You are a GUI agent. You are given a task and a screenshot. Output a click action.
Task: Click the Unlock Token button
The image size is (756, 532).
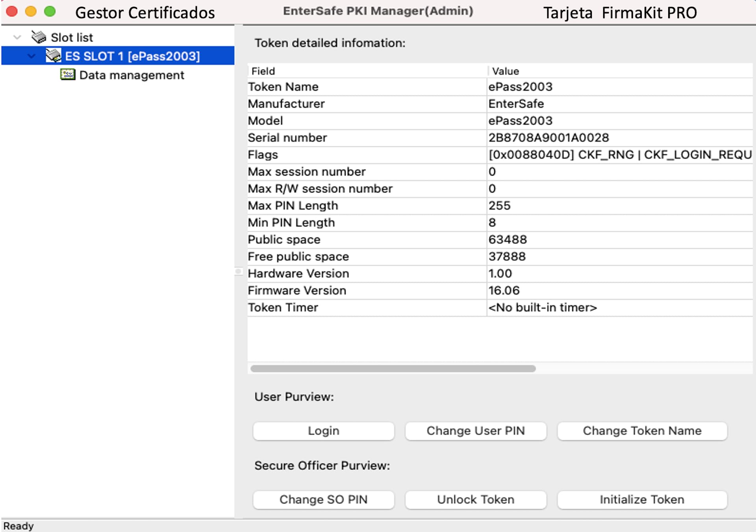click(476, 499)
